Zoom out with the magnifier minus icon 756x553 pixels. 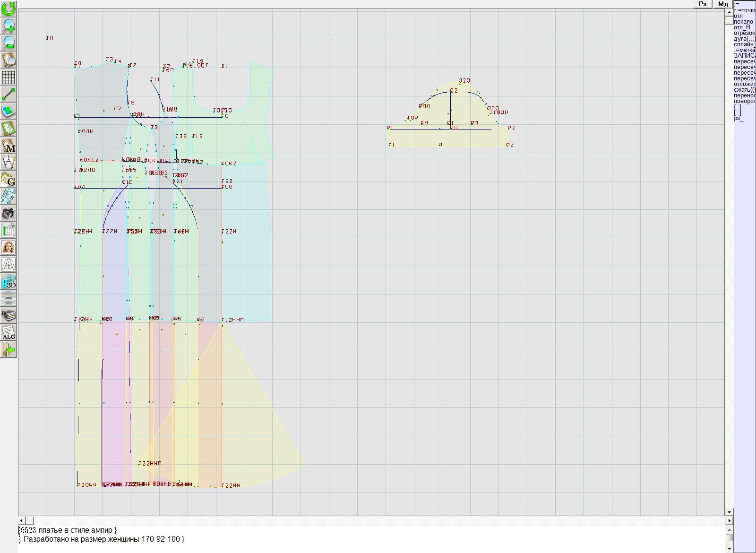(x=9, y=43)
